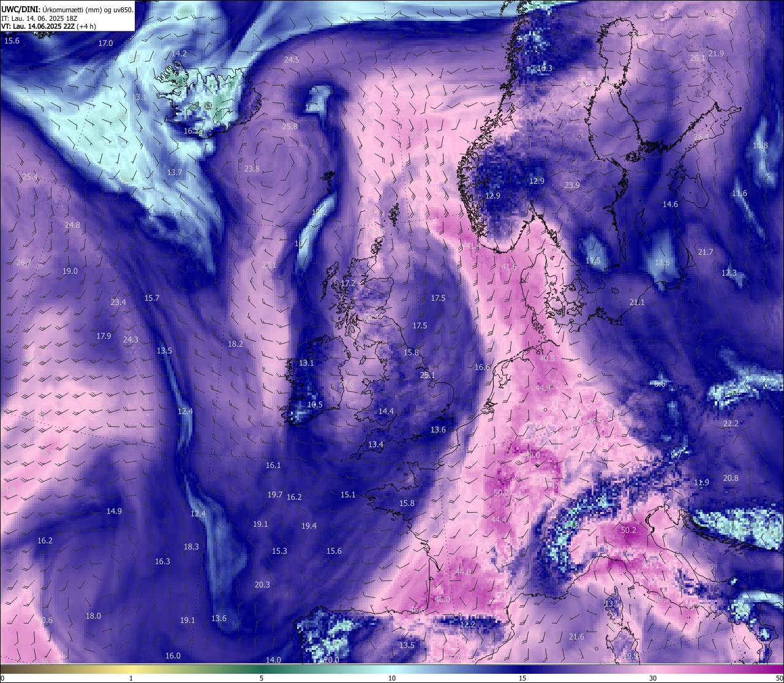This screenshot has width=784, height=683.
Task: Click the 13.4 value near Cornwall
Action: 375,445
